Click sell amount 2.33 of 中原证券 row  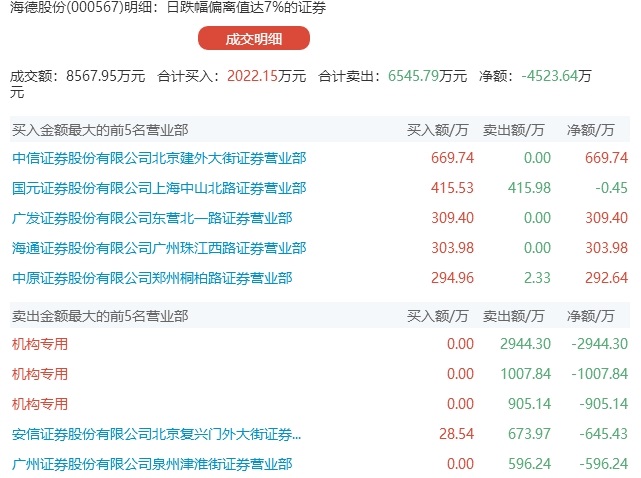pos(538,278)
